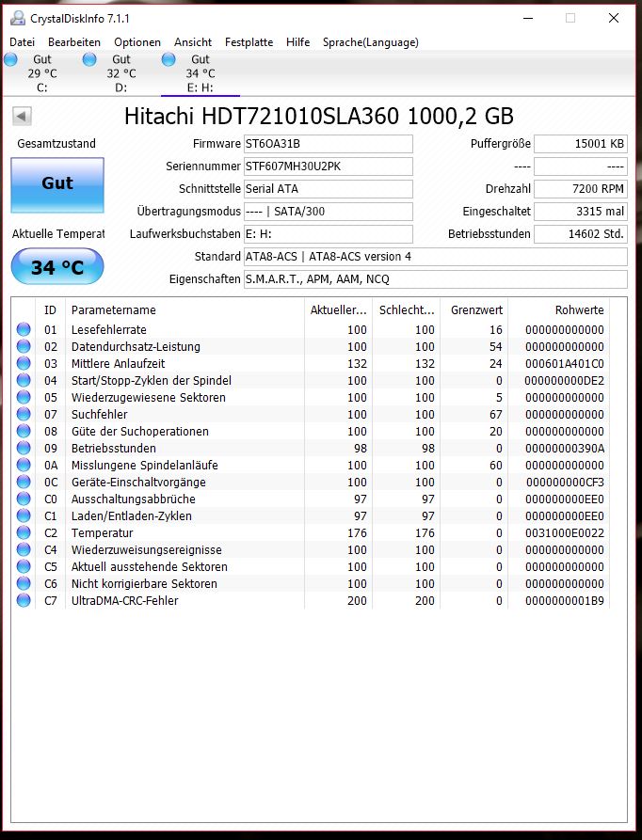This screenshot has width=642, height=840.
Task: Select the Lesefehlerrate parameter name
Action: [x=109, y=329]
